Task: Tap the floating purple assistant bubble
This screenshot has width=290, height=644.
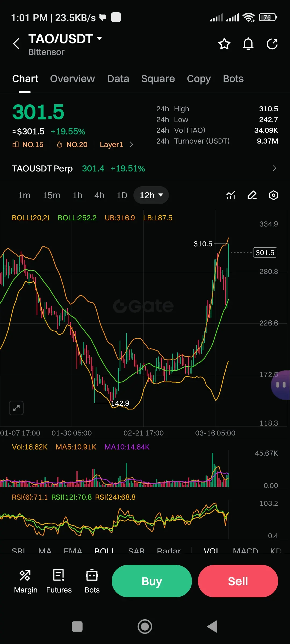Action: pos(281,385)
